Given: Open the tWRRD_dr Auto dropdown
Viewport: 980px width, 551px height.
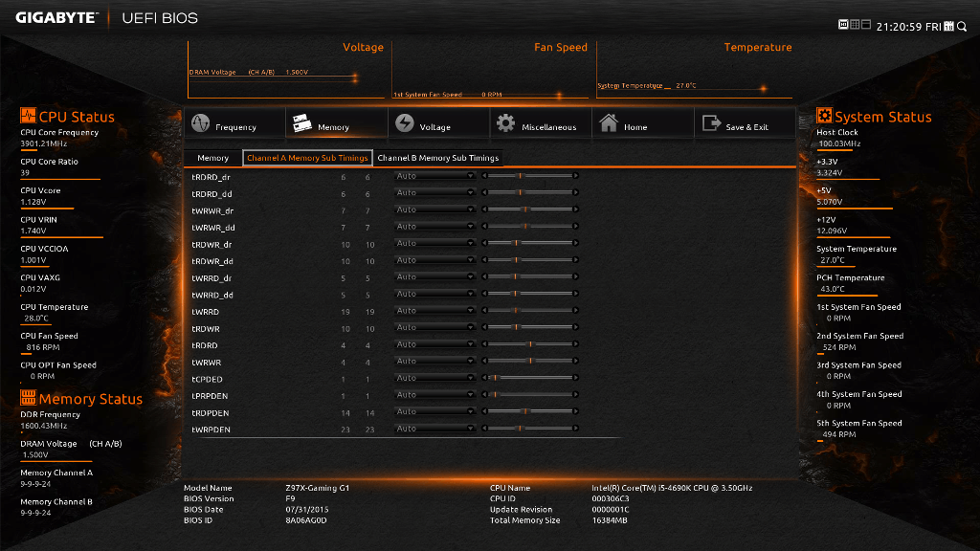Looking at the screenshot, I should coord(434,277).
